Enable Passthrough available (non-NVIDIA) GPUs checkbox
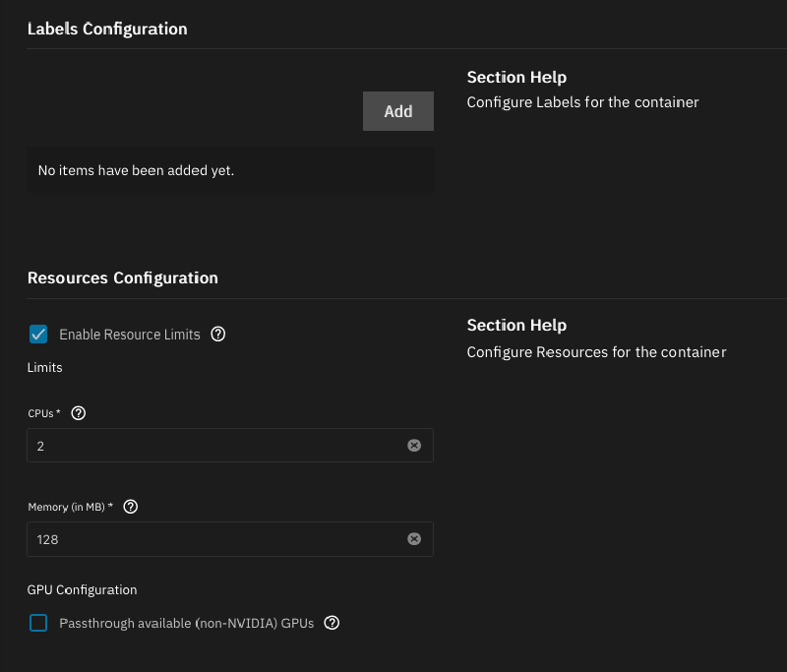The height and width of the screenshot is (672, 787). click(38, 623)
